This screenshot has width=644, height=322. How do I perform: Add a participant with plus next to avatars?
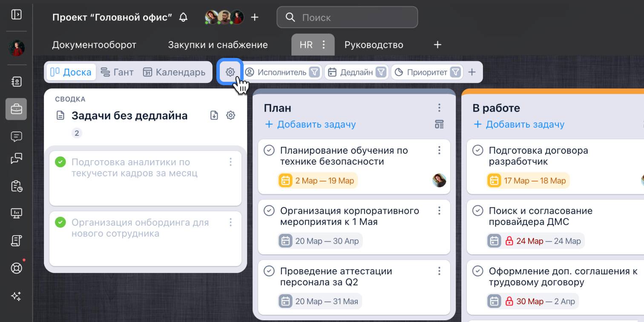[x=255, y=17]
